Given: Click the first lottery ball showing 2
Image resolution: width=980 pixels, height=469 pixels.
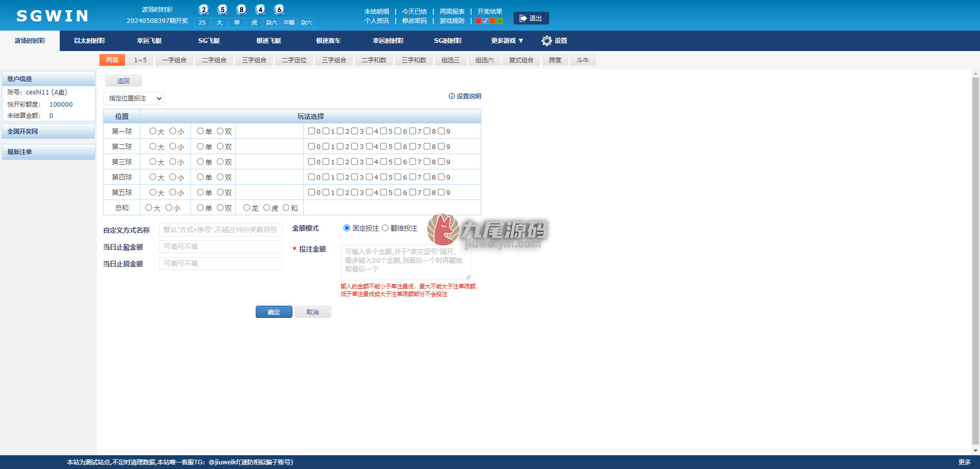Looking at the screenshot, I should (x=204, y=10).
